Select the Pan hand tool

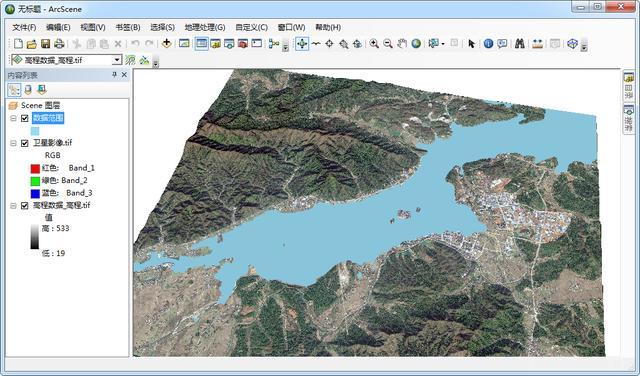(x=402, y=43)
